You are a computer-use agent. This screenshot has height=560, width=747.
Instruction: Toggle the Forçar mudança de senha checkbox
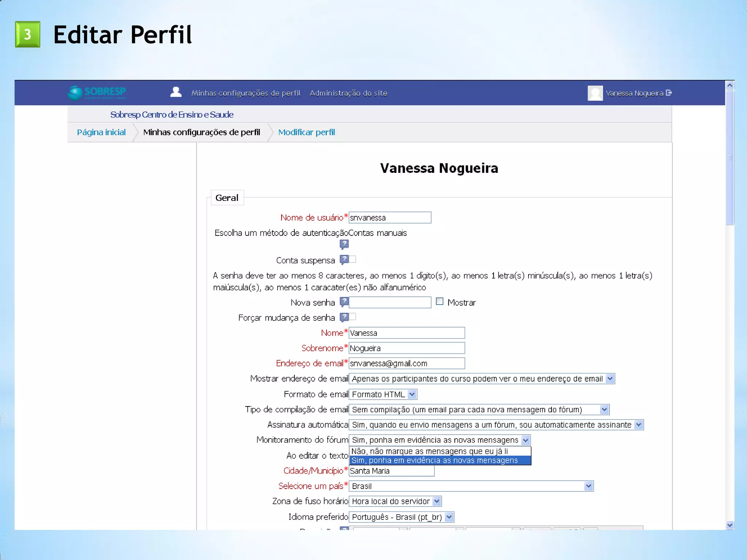pyautogui.click(x=353, y=317)
